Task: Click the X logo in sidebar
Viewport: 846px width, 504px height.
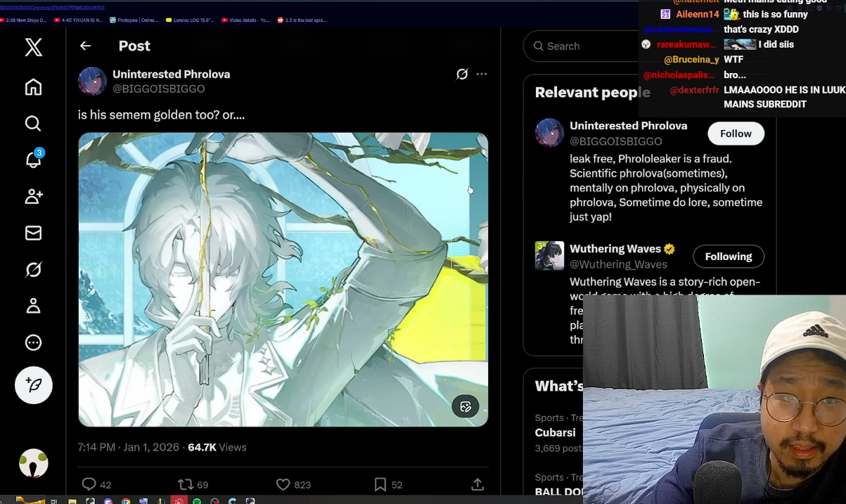Action: (x=33, y=47)
